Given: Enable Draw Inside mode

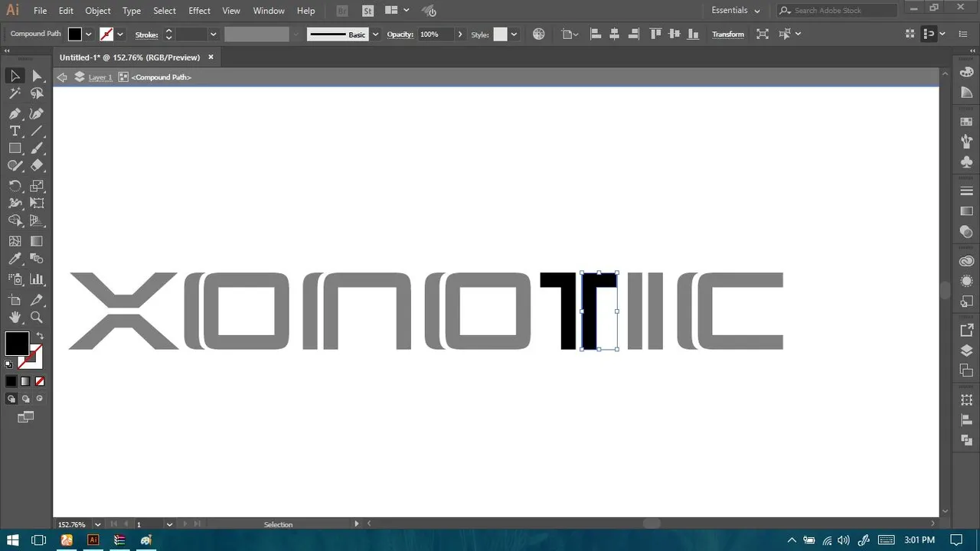Looking at the screenshot, I should (40, 399).
